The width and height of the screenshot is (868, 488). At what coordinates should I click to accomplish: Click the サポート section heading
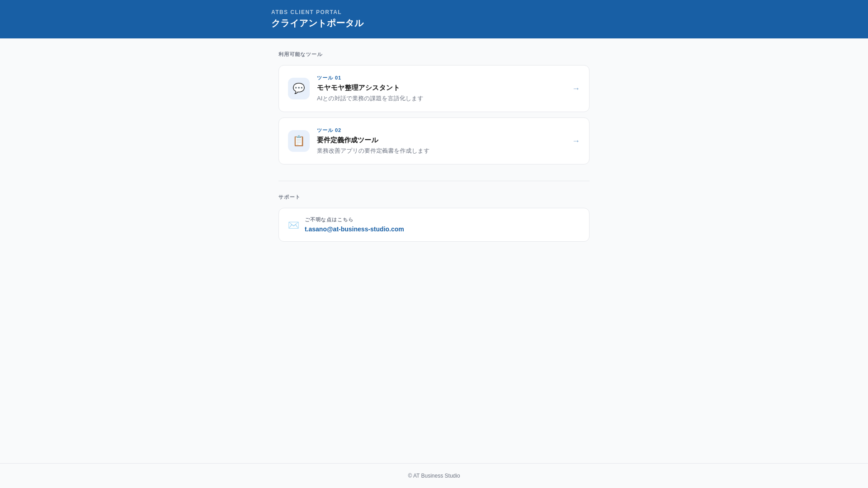289,197
